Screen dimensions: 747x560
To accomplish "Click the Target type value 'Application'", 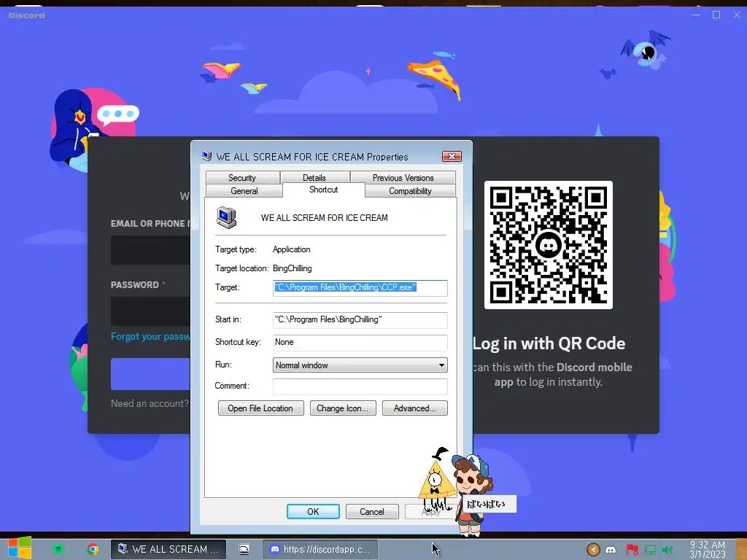I will (x=291, y=249).
